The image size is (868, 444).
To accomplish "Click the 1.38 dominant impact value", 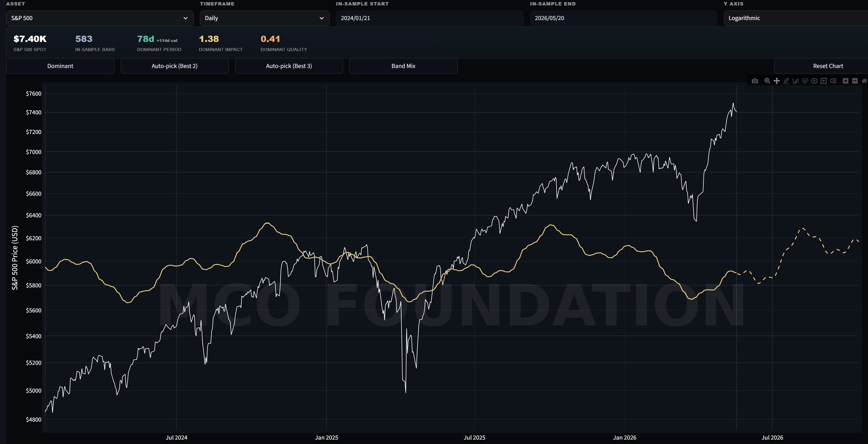I will click(x=209, y=39).
